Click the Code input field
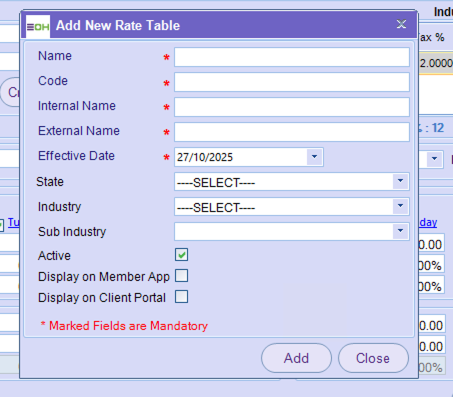Screen dimensions: 453x397 pyautogui.click(x=292, y=82)
